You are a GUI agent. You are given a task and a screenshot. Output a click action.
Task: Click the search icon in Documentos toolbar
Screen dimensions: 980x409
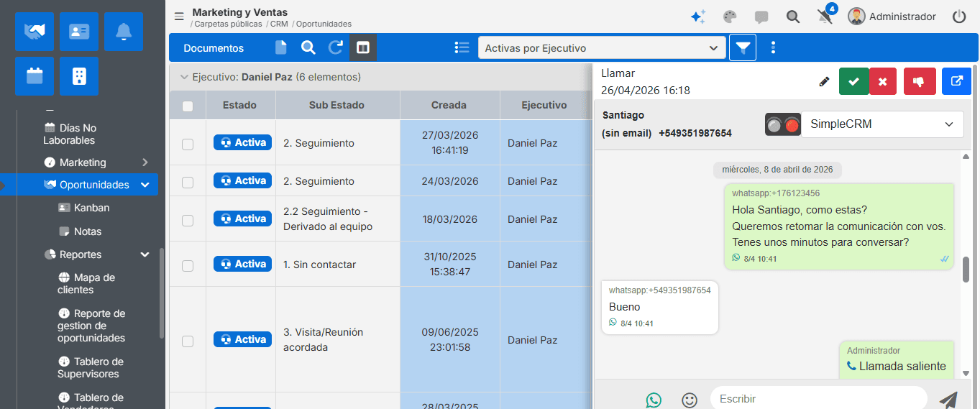click(308, 48)
